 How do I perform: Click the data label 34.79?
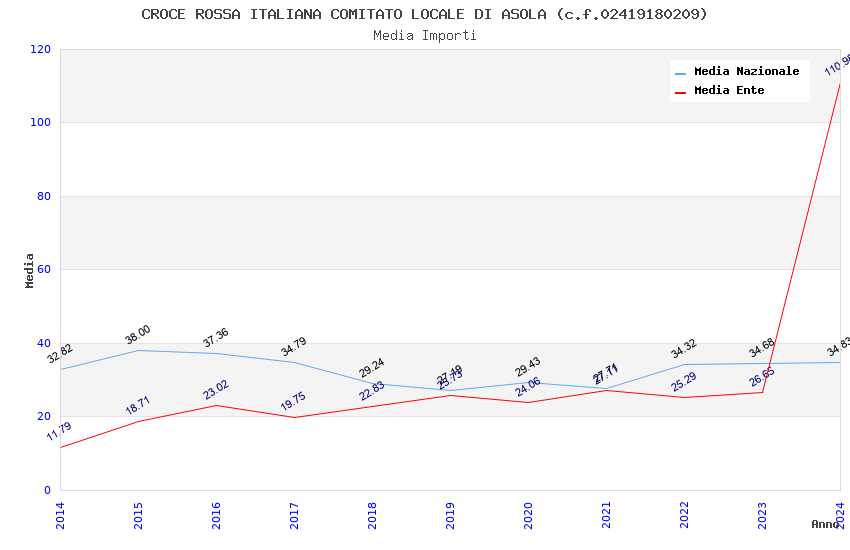coord(294,347)
